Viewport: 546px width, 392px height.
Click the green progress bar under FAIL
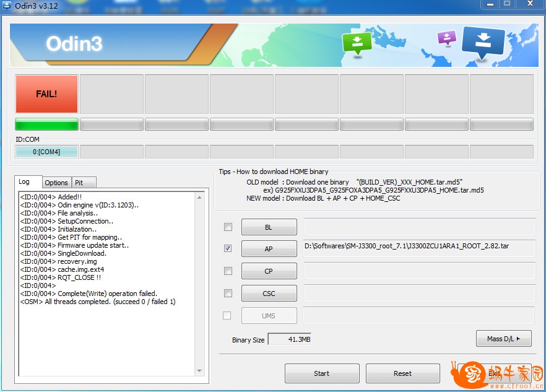pyautogui.click(x=46, y=124)
